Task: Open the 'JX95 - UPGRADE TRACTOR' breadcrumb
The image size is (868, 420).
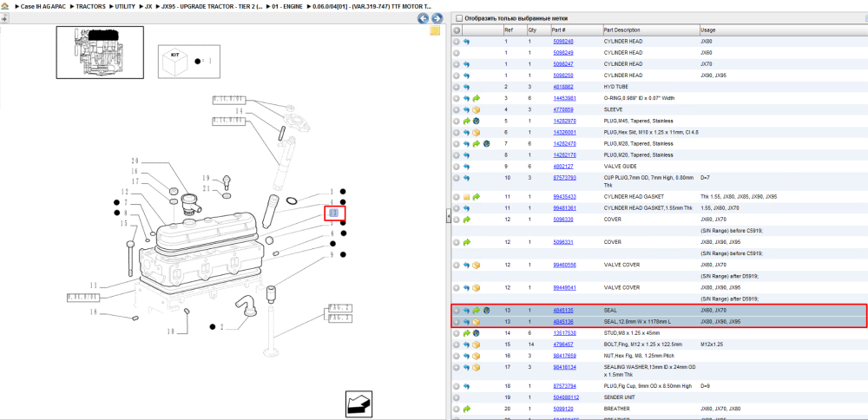Action: (x=213, y=6)
